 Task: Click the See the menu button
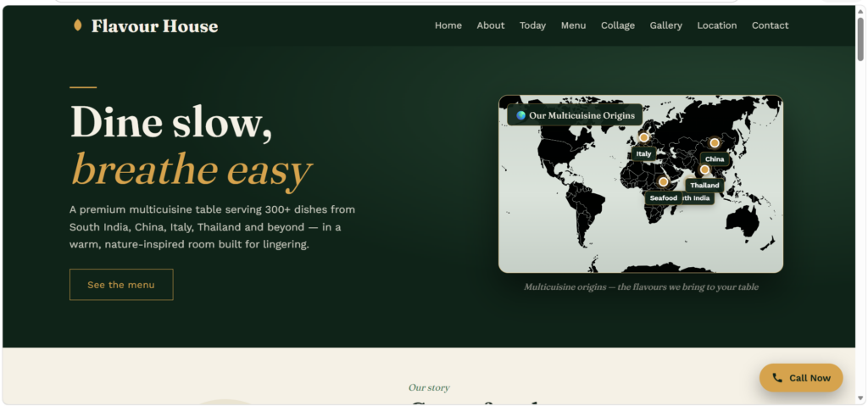(121, 285)
